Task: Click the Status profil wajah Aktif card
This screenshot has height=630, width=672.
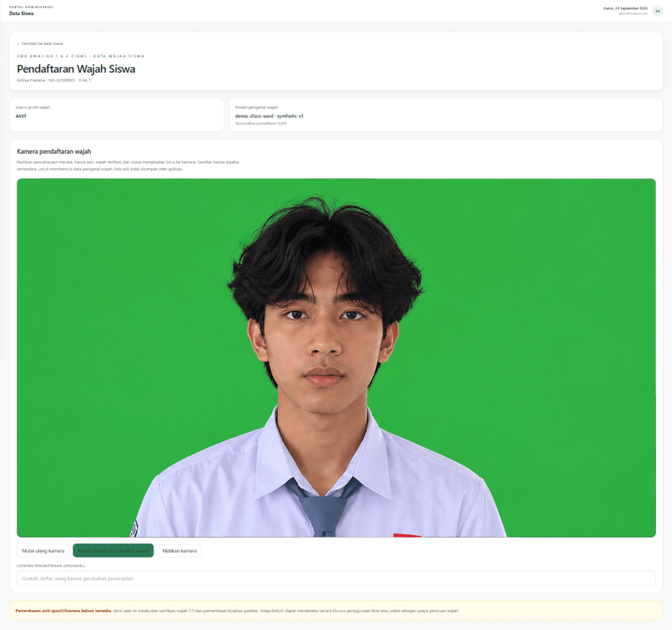Action: [117, 115]
